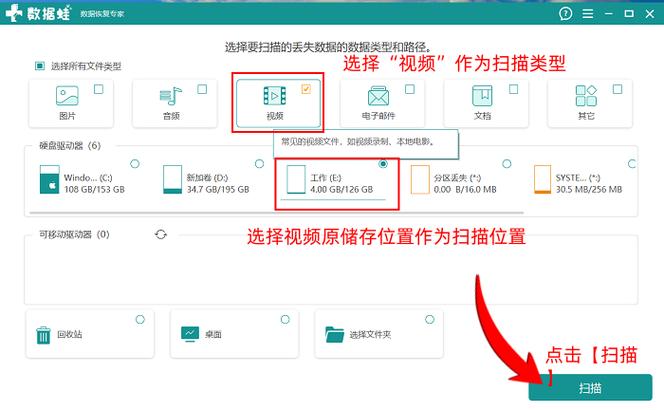Click the 0.00 B/16.0 MB size text
The width and height of the screenshot is (664, 410).
(x=465, y=189)
